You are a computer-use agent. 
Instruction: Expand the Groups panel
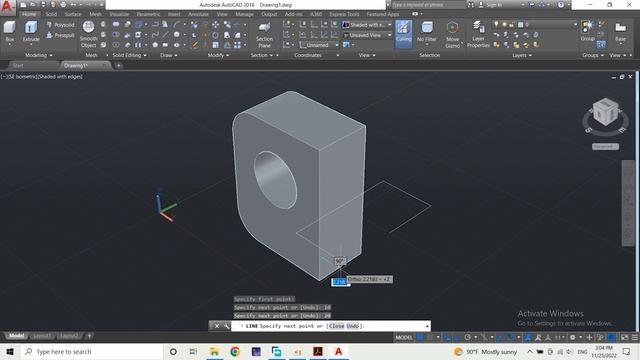[593, 55]
